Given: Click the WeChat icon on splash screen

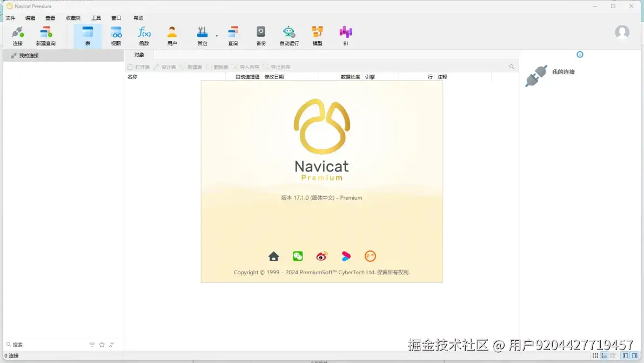Looking at the screenshot, I should tap(298, 256).
